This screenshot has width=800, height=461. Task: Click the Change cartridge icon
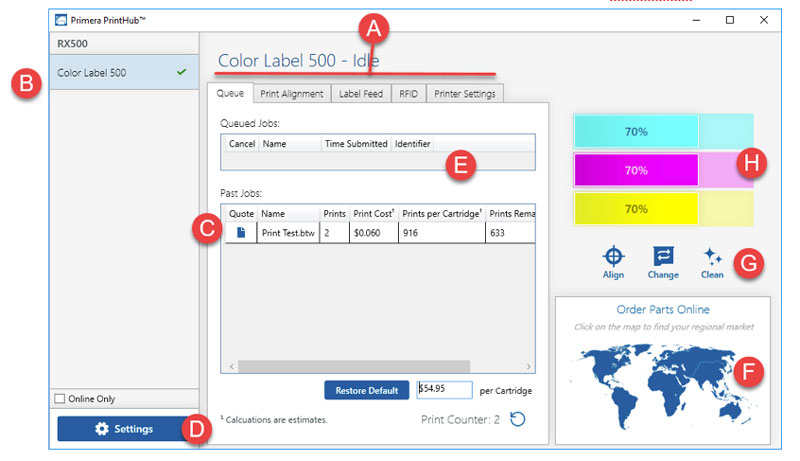[x=663, y=256]
